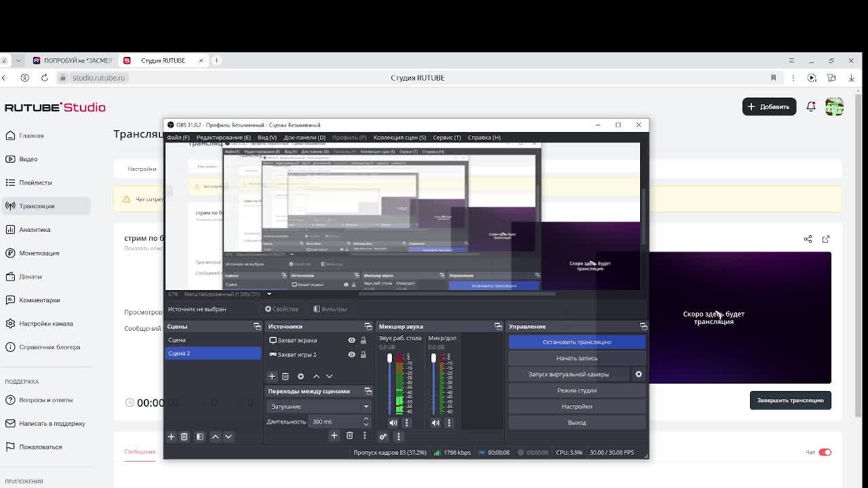
Task: Open source properties gear in Sources toolbar
Action: point(300,376)
